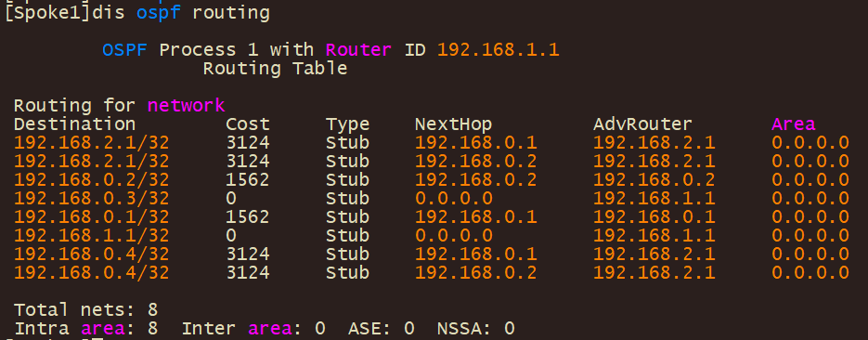Click Stub type in the 192.168.0.3/32 row
This screenshot has width=868, height=340.
[347, 198]
